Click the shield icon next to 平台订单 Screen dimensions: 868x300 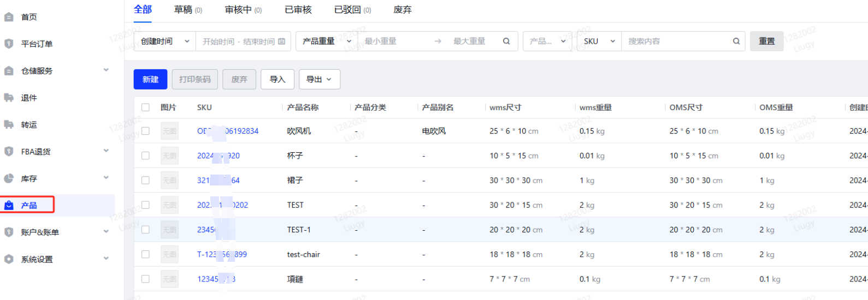pos(9,44)
